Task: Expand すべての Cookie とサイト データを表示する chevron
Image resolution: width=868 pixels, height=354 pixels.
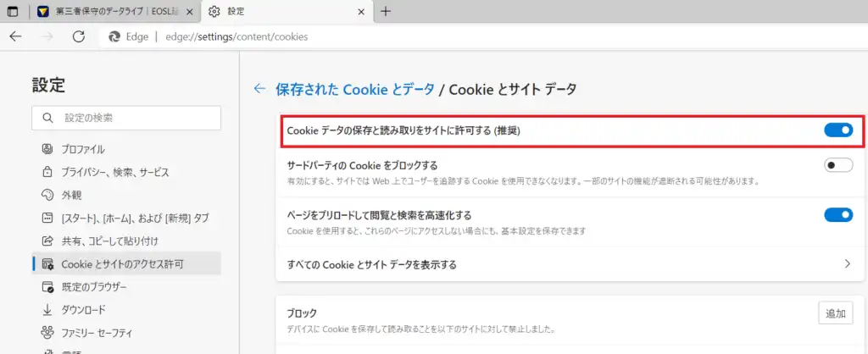Action: [x=847, y=264]
